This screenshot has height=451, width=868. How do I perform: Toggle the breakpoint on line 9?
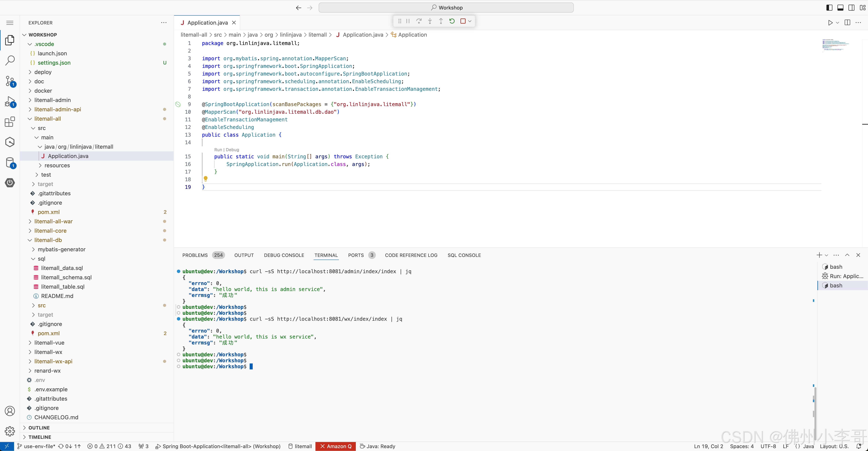(178, 104)
